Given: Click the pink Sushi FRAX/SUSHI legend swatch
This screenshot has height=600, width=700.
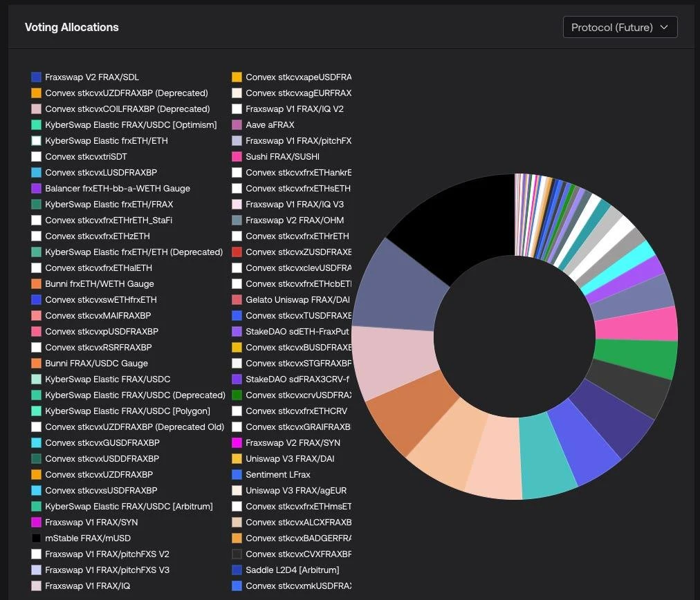Looking at the screenshot, I should pos(237,157).
